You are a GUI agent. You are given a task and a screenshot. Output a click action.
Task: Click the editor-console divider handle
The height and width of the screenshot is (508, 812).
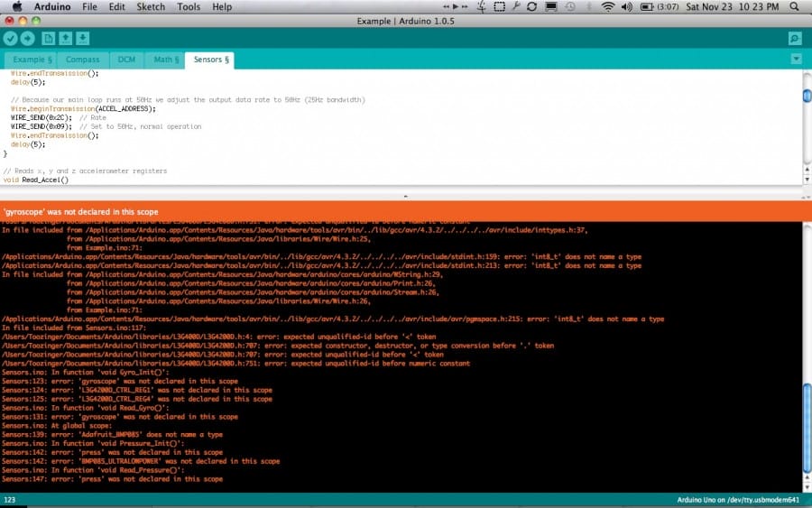click(x=405, y=195)
